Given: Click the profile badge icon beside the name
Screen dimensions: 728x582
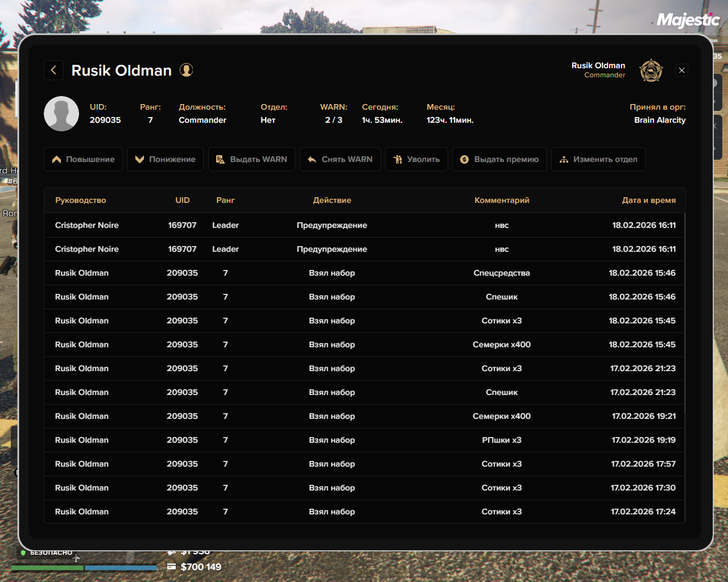Looking at the screenshot, I should click(187, 70).
